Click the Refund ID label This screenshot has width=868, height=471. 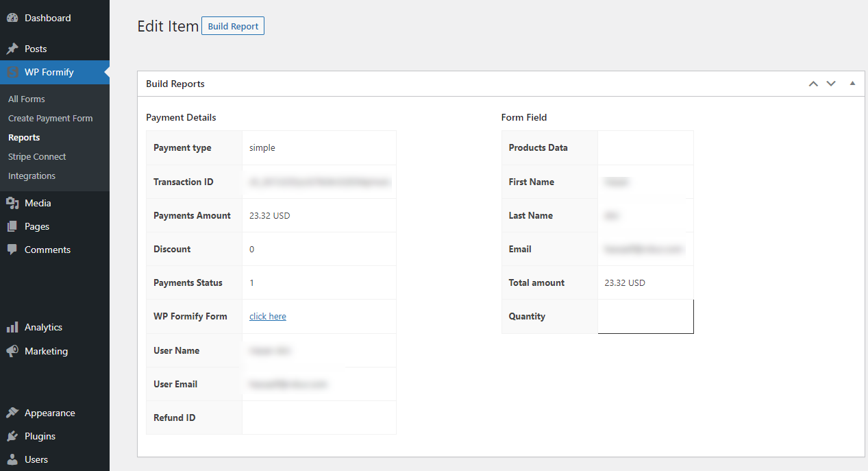[175, 418]
